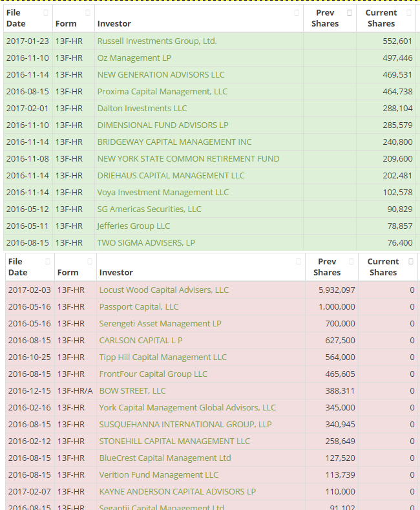Select the 2017-02-03 file date cell
The width and height of the screenshot is (420, 510).
pos(30,290)
